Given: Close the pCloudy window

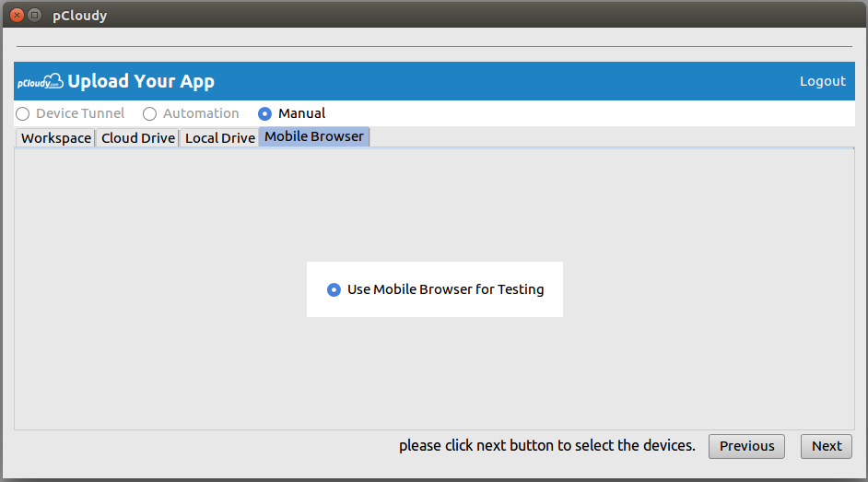Looking at the screenshot, I should [x=18, y=15].
